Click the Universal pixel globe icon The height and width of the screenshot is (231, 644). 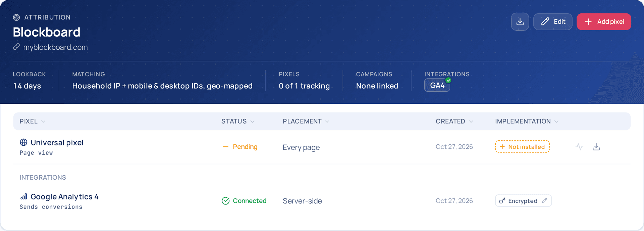coord(23,142)
